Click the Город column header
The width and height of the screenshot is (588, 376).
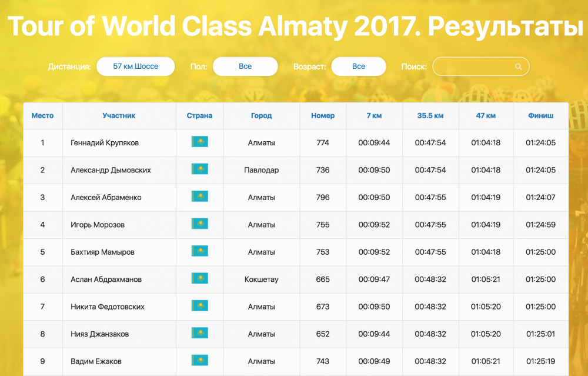point(261,116)
